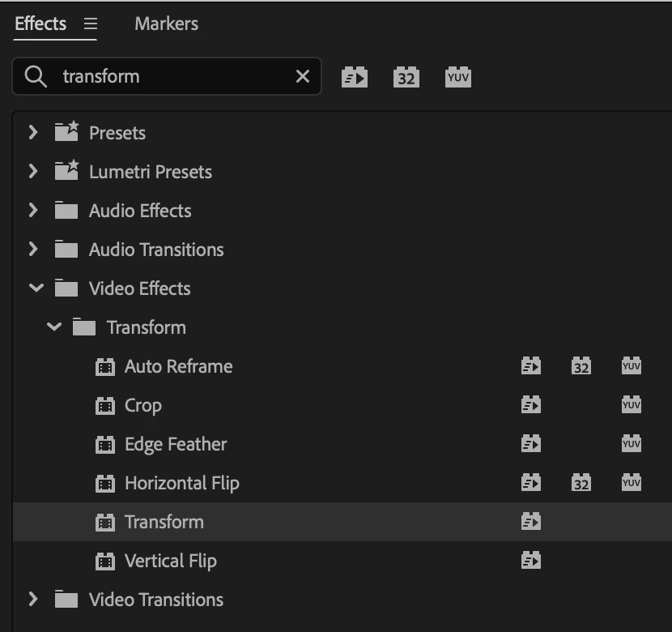Select the Auto Reframe effect icon
672x632 pixels.
click(105, 366)
